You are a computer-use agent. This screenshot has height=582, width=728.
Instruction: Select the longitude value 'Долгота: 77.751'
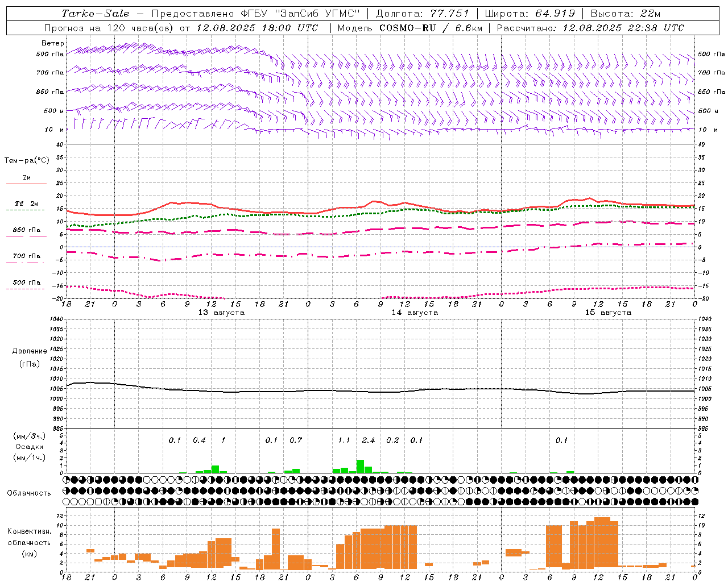[x=423, y=14]
